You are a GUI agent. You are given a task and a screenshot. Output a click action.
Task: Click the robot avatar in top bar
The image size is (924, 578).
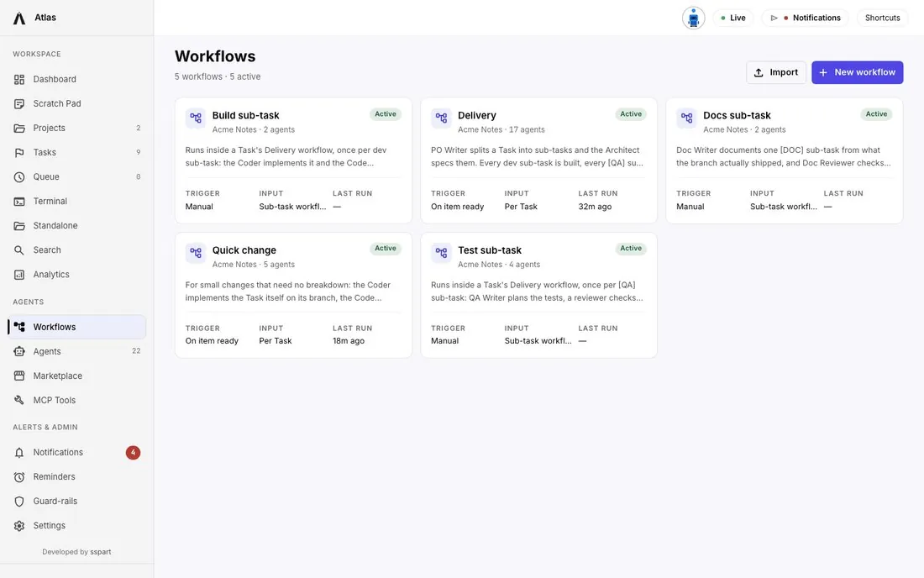[694, 18]
